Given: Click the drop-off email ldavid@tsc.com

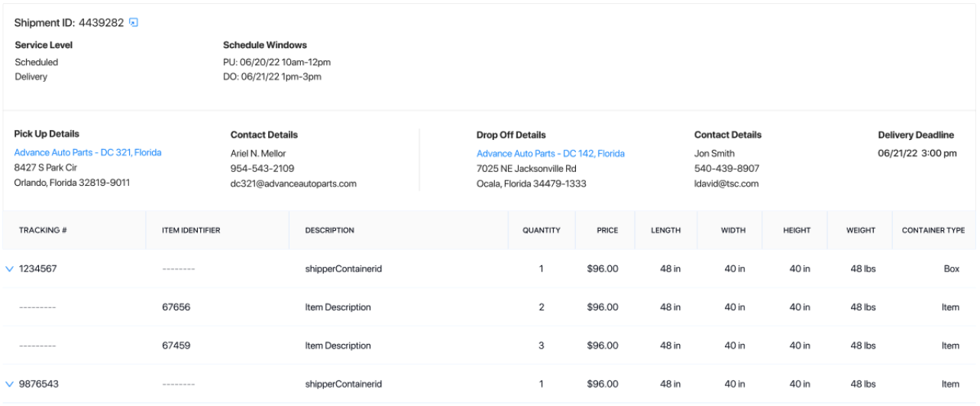Looking at the screenshot, I should click(726, 184).
